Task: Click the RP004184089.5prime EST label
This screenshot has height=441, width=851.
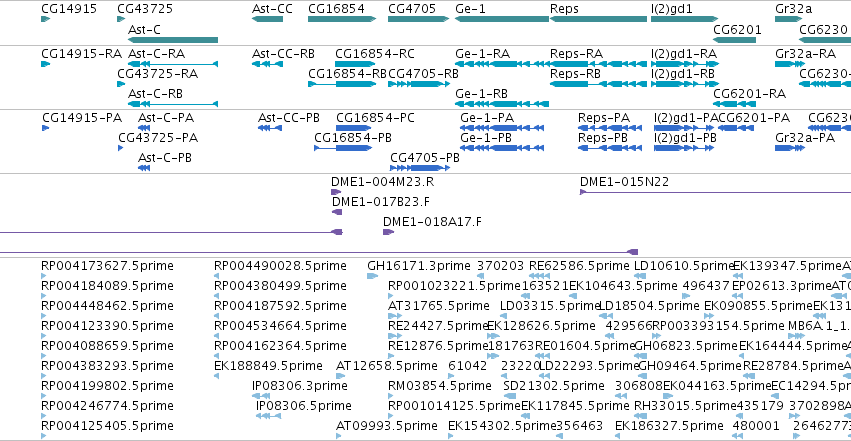Action: (107, 286)
